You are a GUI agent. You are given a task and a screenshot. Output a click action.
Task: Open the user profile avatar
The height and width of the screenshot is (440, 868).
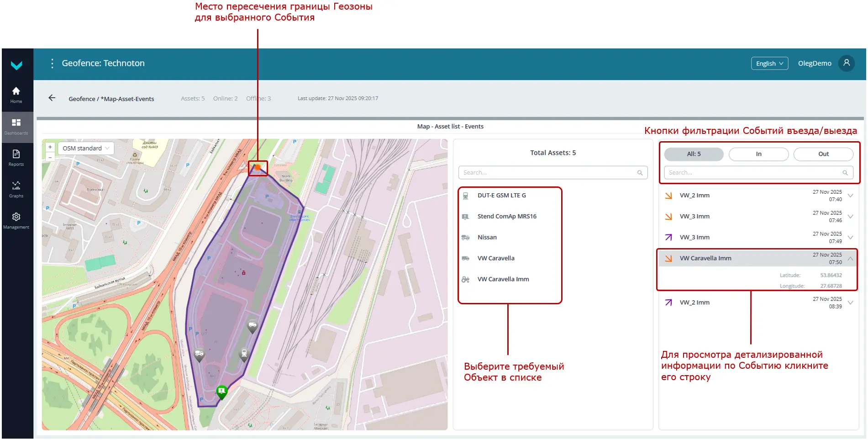[846, 63]
